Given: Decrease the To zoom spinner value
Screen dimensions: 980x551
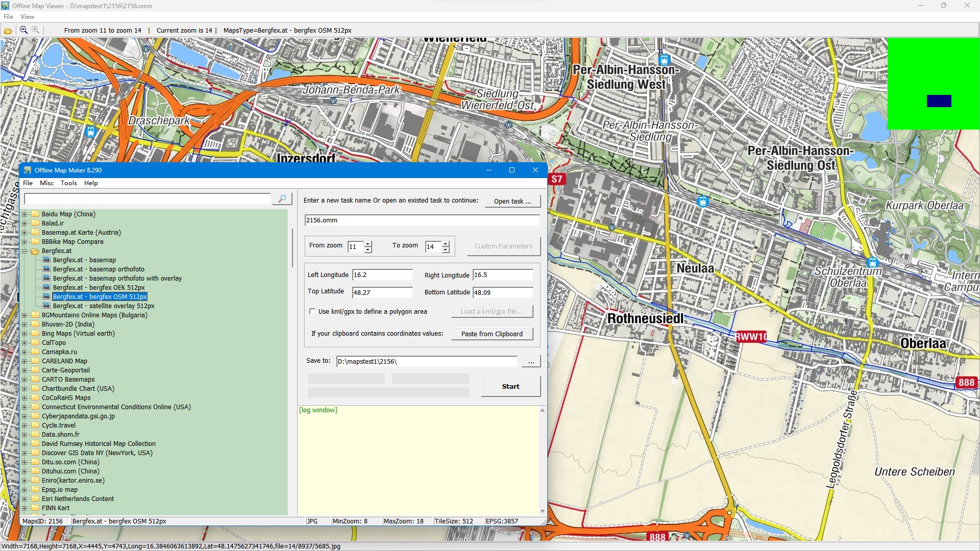Looking at the screenshot, I should 446,250.
